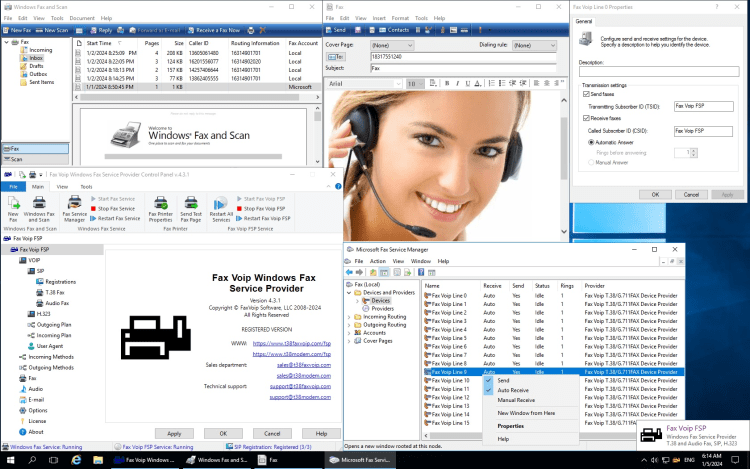Open Fax Printer Properties in ribbon
The width and height of the screenshot is (750, 469).
point(160,208)
